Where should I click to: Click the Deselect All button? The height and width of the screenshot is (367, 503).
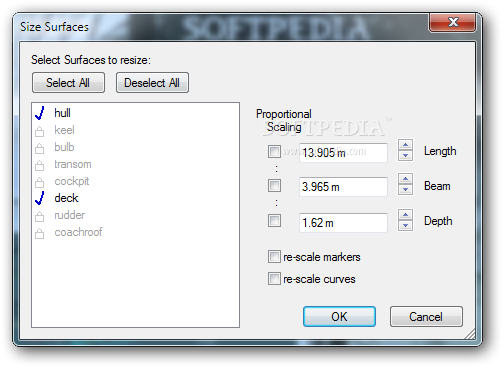tap(152, 83)
